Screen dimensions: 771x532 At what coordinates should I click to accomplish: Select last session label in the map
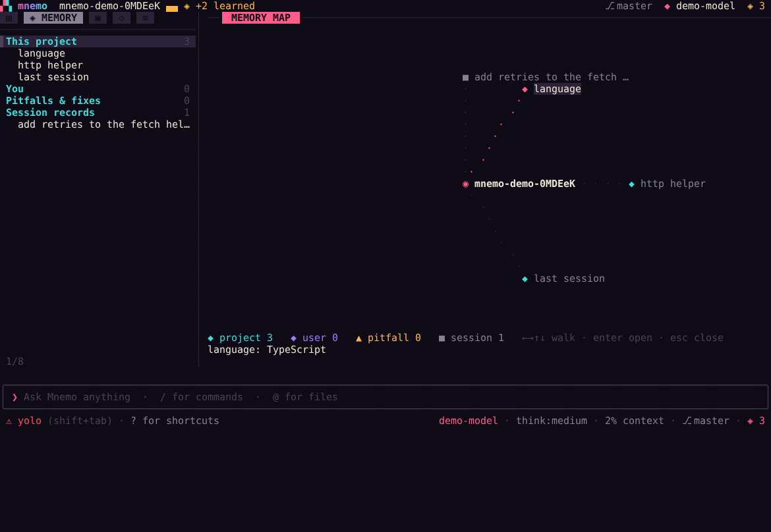click(x=569, y=278)
